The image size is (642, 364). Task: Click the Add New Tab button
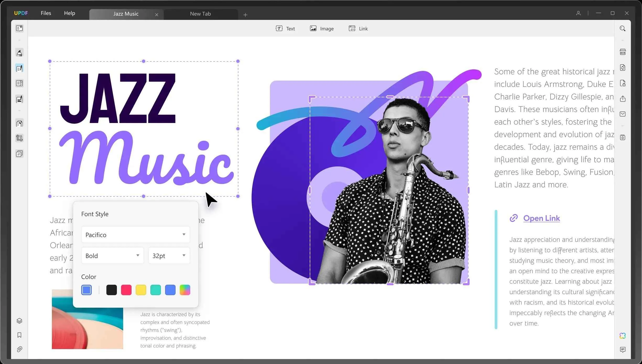tap(245, 14)
